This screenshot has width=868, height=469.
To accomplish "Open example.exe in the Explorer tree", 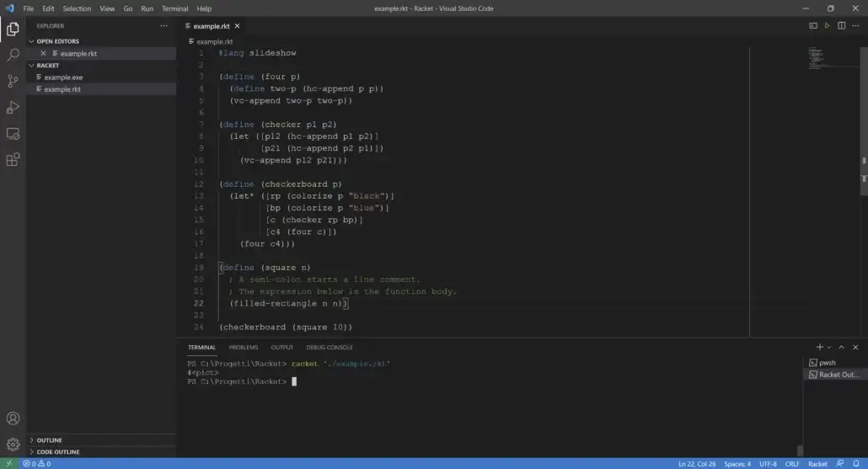I will coord(63,77).
